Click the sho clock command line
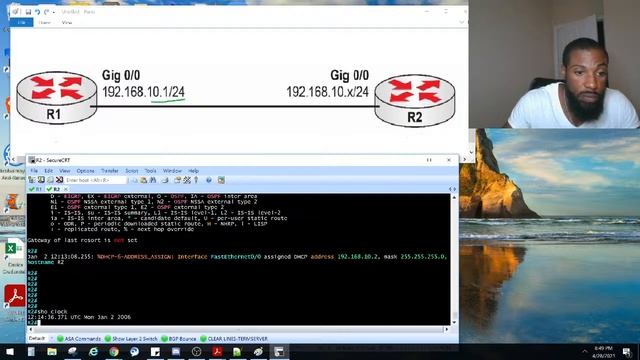 48,311
